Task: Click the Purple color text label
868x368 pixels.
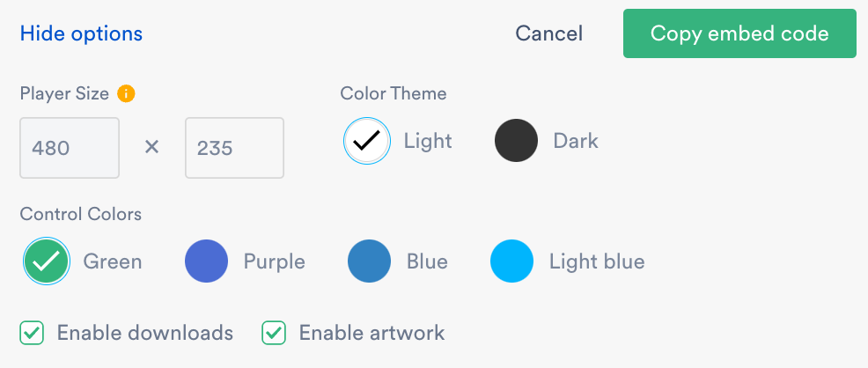Action: point(275,261)
